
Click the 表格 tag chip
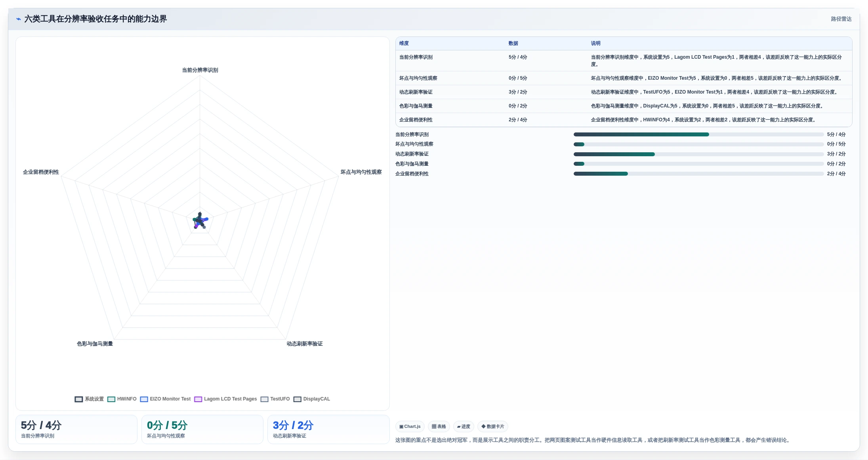439,427
